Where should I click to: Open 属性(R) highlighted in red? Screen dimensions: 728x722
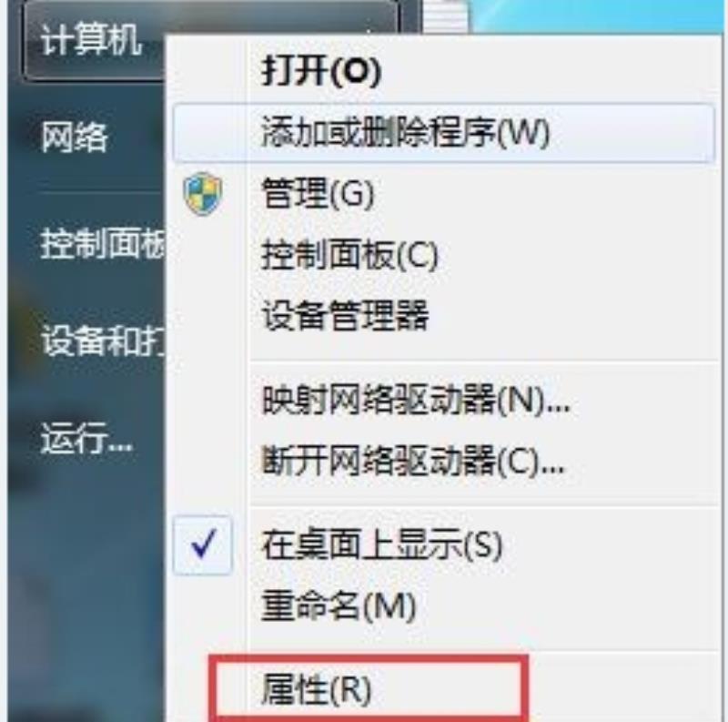tap(369, 688)
